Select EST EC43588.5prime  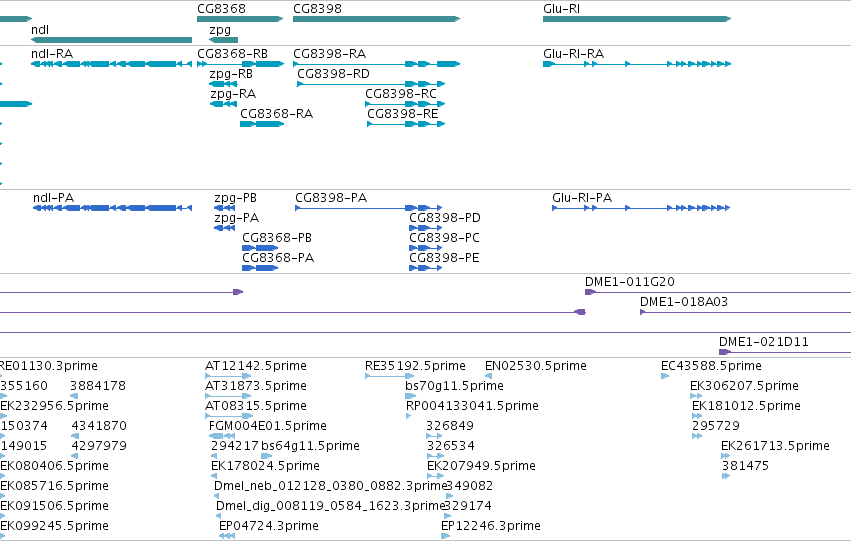pyautogui.click(x=711, y=366)
